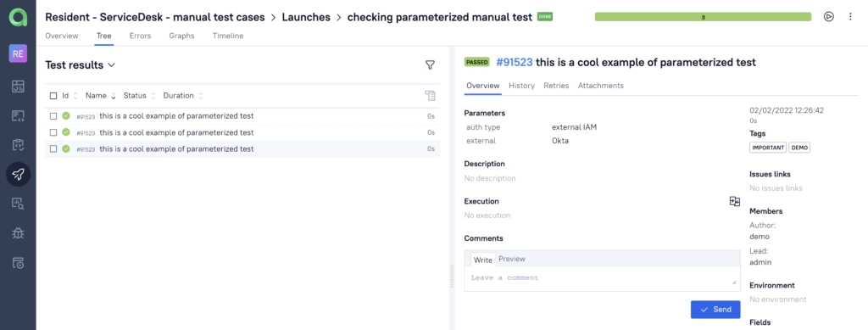868x330 pixels.
Task: Click the panel splitter handle
Action: point(453,276)
